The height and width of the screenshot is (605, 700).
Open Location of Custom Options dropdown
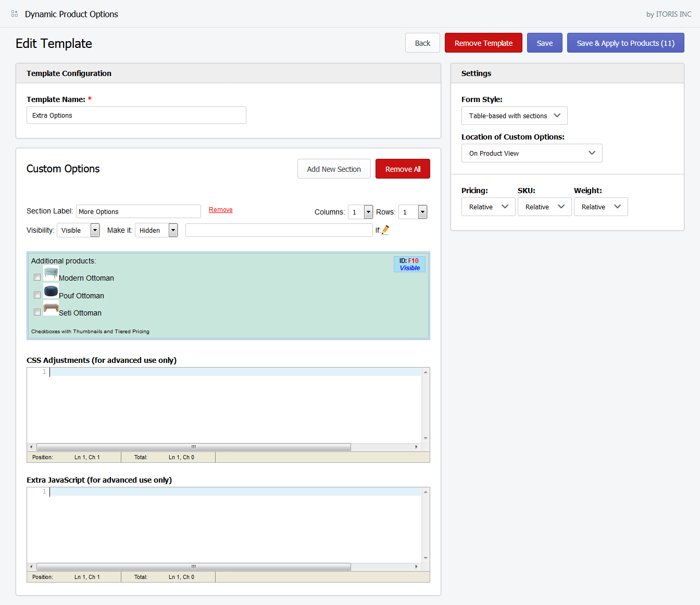click(x=532, y=153)
